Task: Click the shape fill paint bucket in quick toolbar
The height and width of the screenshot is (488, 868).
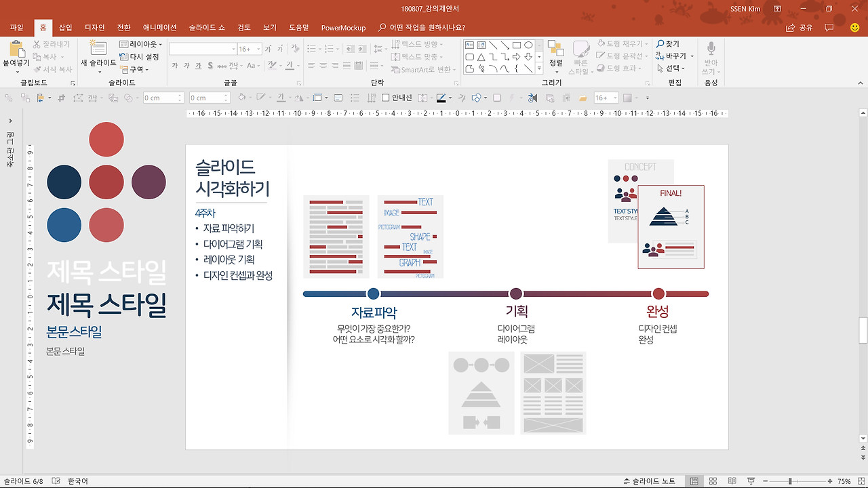Action: tap(241, 98)
